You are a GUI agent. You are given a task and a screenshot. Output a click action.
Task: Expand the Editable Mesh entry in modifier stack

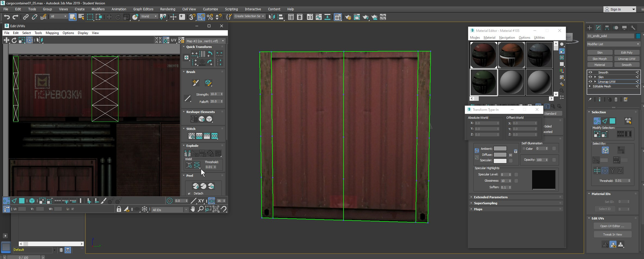(590, 86)
